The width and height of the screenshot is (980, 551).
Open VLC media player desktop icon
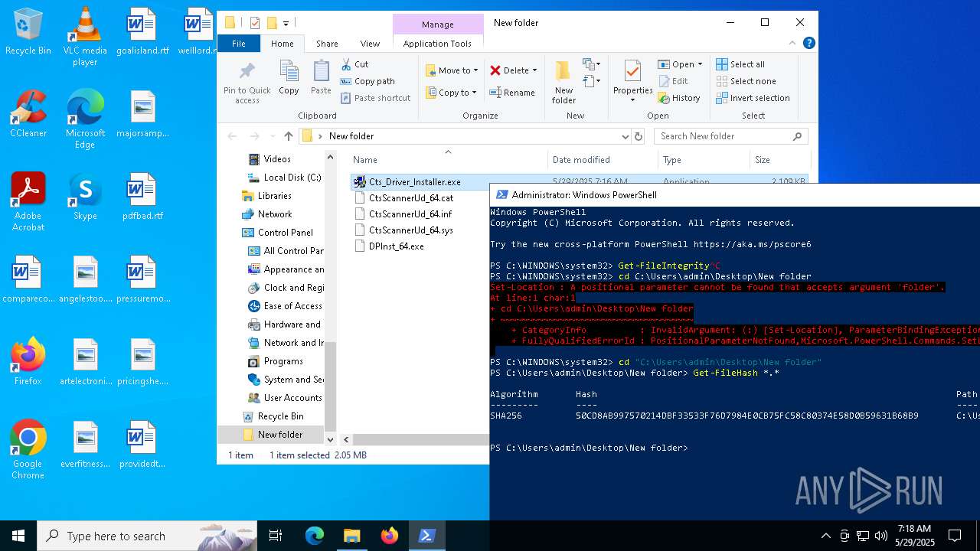point(85,37)
